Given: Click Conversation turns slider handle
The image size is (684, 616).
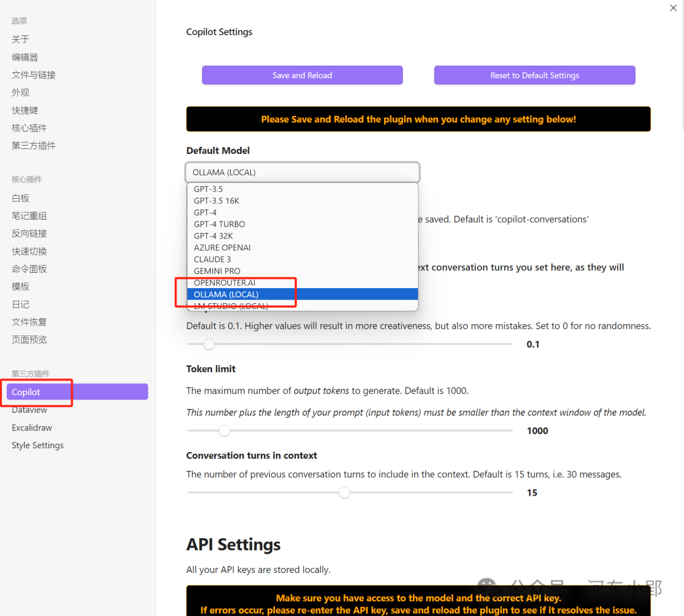Looking at the screenshot, I should pos(344,493).
